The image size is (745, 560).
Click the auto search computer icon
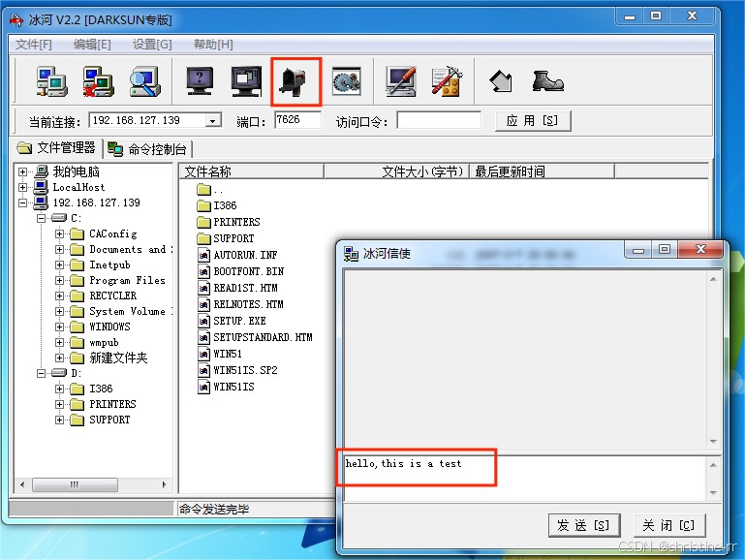[145, 81]
